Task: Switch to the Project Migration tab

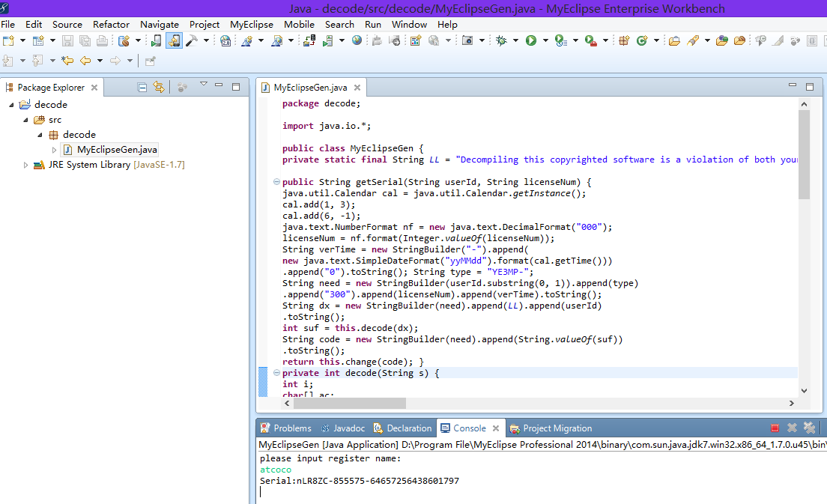Action: coord(551,428)
